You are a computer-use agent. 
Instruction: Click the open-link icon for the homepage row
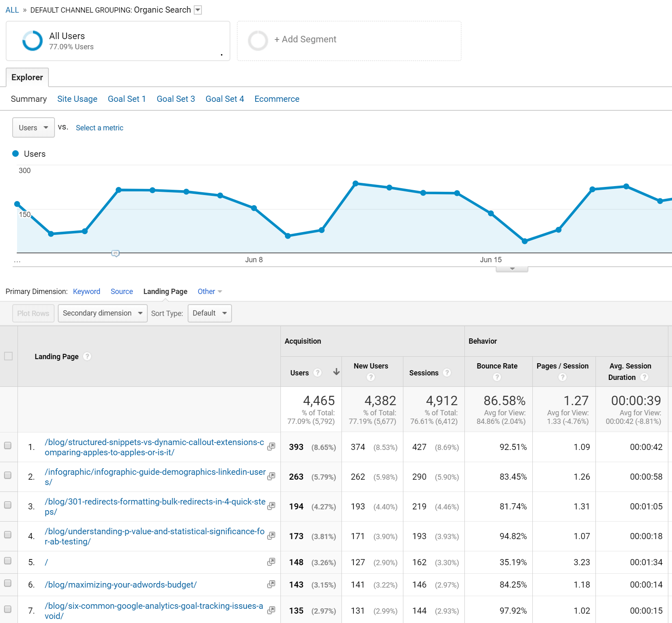coord(271,562)
